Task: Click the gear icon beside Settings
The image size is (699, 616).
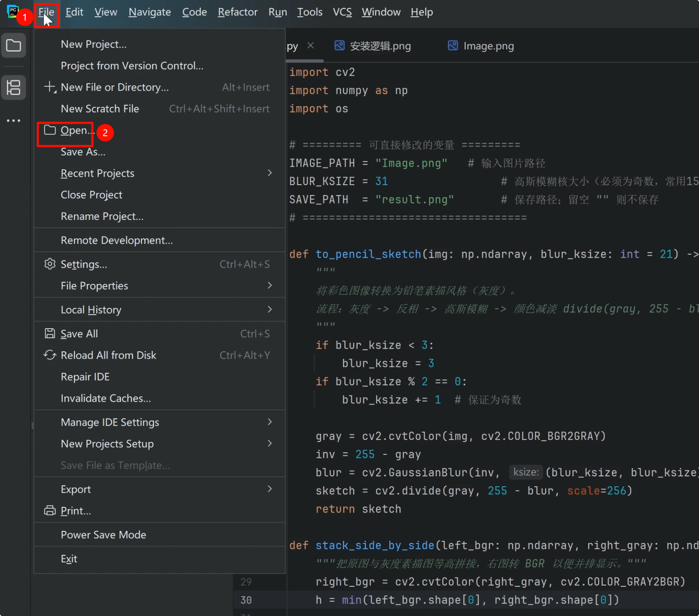Action: click(50, 264)
